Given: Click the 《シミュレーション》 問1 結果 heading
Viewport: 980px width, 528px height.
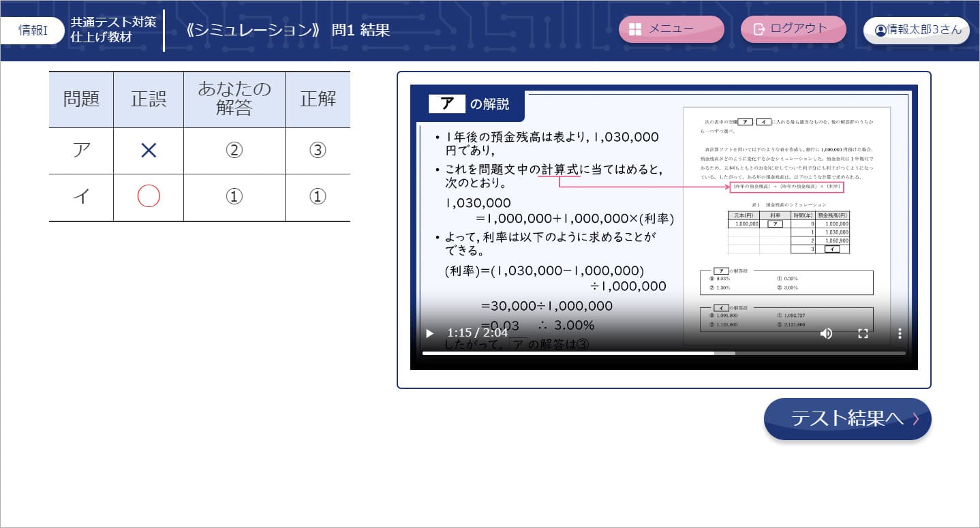Looking at the screenshot, I should pyautogui.click(x=288, y=30).
